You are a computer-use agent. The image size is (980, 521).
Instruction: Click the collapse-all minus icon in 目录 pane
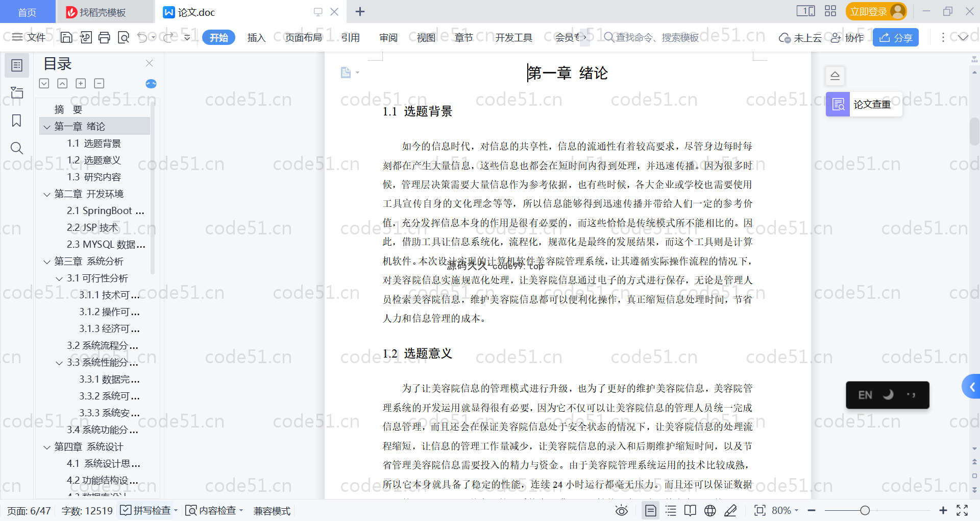pyautogui.click(x=99, y=83)
